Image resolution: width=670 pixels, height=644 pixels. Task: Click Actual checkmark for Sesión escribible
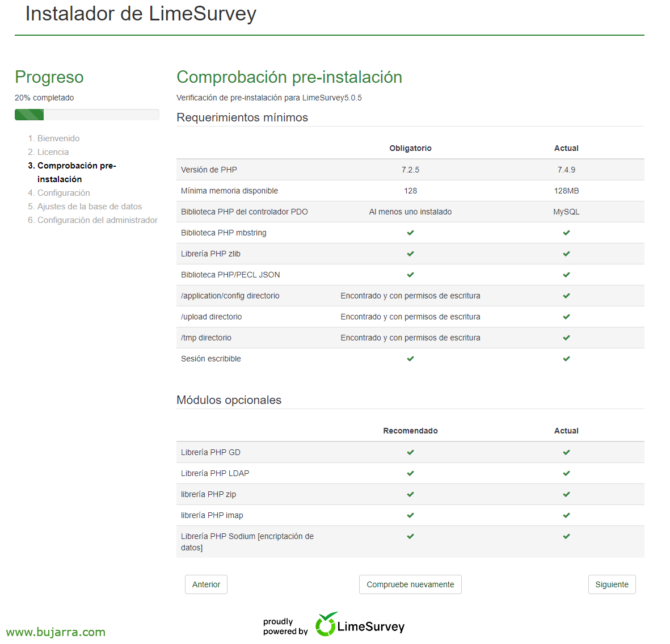[x=566, y=359]
